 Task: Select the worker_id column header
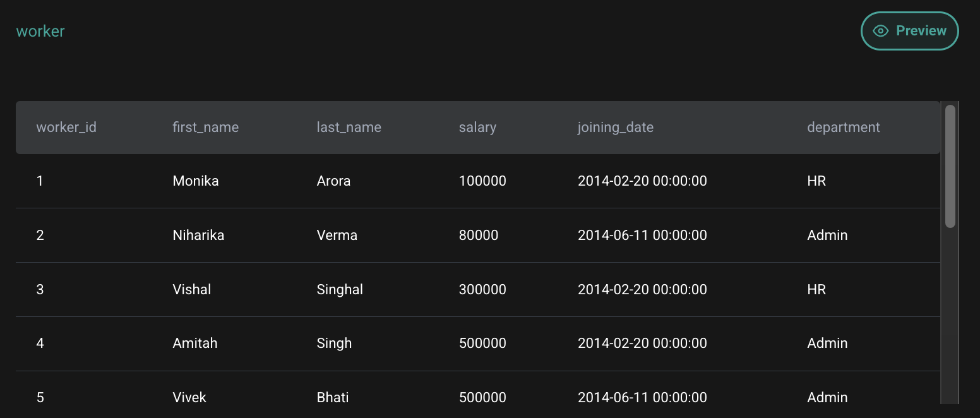(x=66, y=128)
